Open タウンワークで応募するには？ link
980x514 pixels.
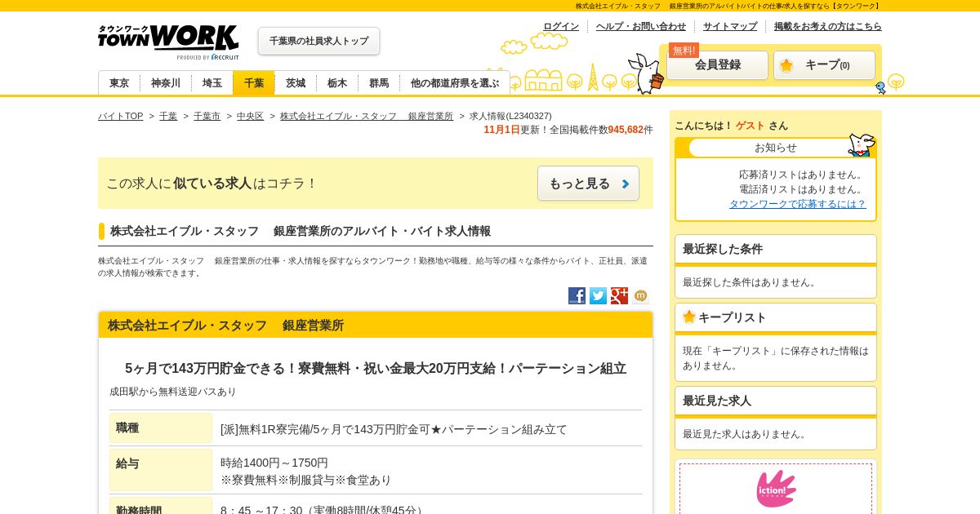(798, 204)
